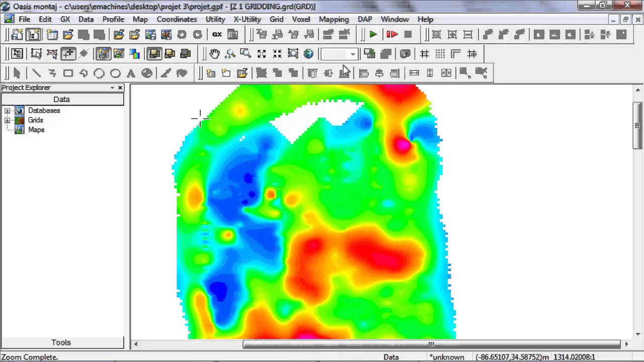Open the Grid menu

pos(276,19)
